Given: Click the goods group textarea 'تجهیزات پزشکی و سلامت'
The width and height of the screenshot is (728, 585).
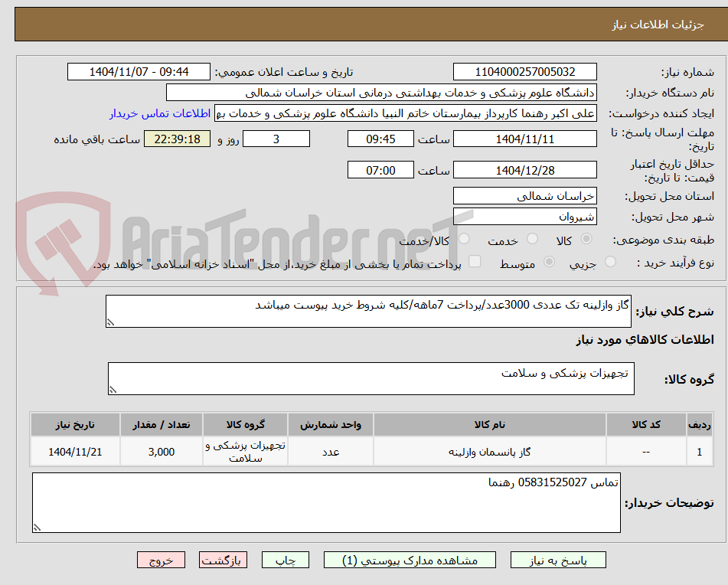Looking at the screenshot, I should pyautogui.click(x=371, y=378).
